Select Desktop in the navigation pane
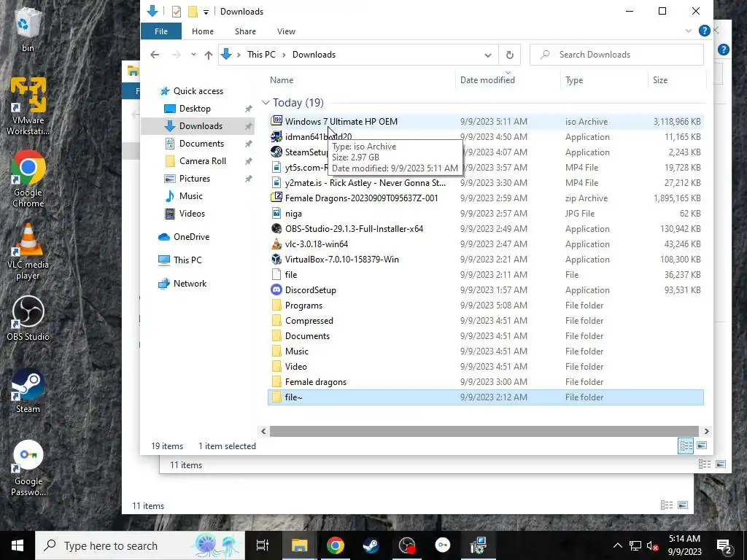This screenshot has height=560, width=747. pos(195,109)
